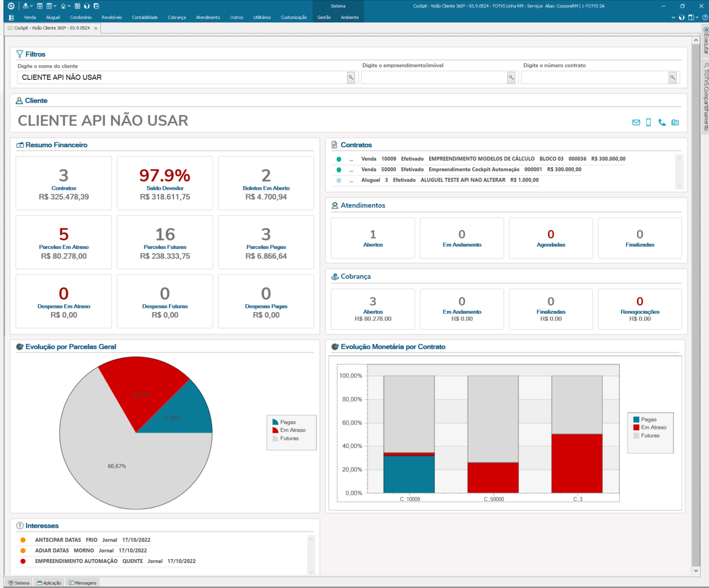This screenshot has height=588, width=709.
Task: Click the TOTVS logo icon in title bar
Action: (11, 6)
